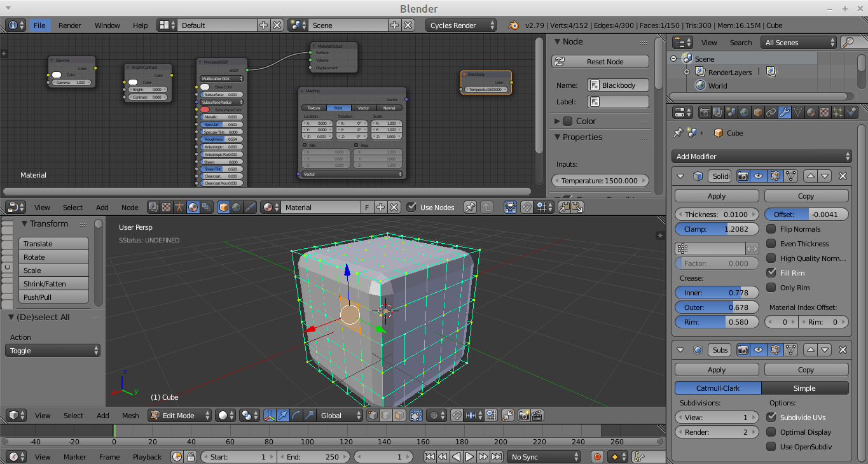This screenshot has width=868, height=464.
Task: Select the rotate manipulator icon in the 3D header
Action: coord(296,416)
